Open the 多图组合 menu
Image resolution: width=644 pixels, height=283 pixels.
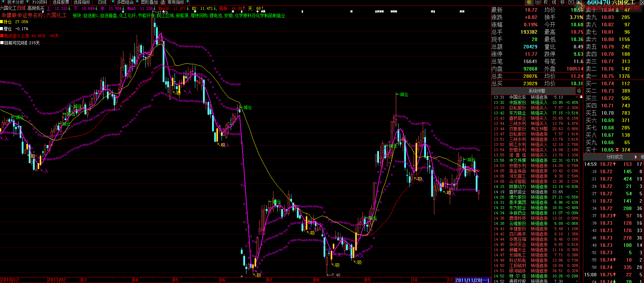(x=125, y=2)
